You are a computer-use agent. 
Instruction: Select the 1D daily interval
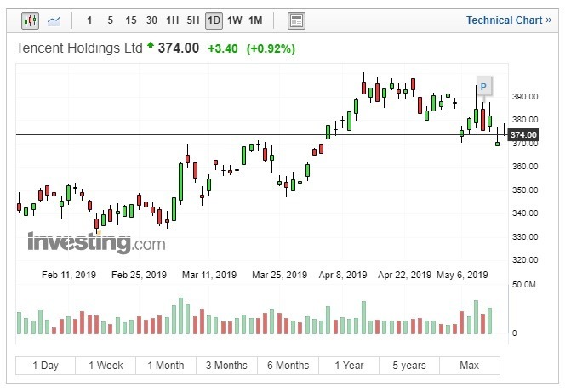(214, 20)
